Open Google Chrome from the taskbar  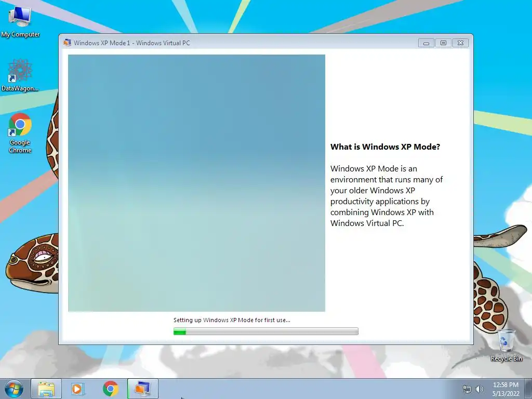tap(110, 389)
